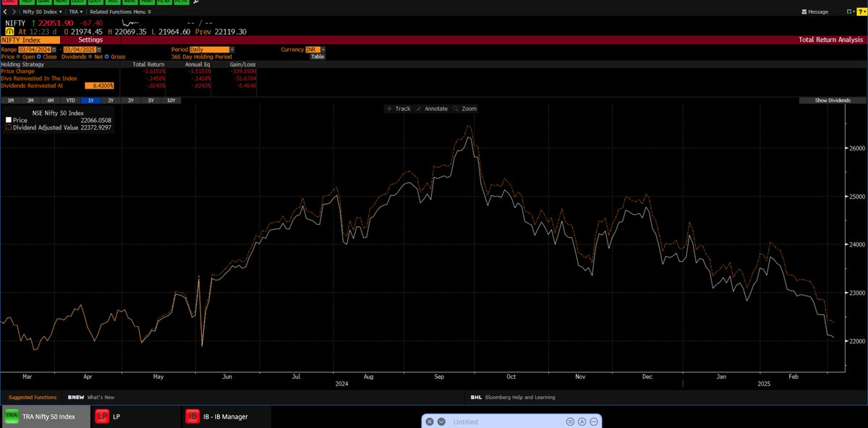
Task: Select the 1Y range tab
Action: (x=91, y=100)
